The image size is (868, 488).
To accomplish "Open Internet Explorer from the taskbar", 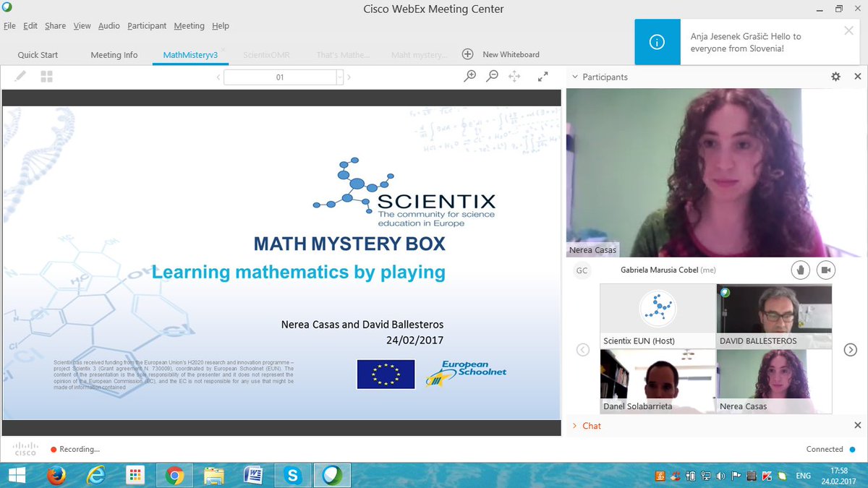I will (x=95, y=475).
